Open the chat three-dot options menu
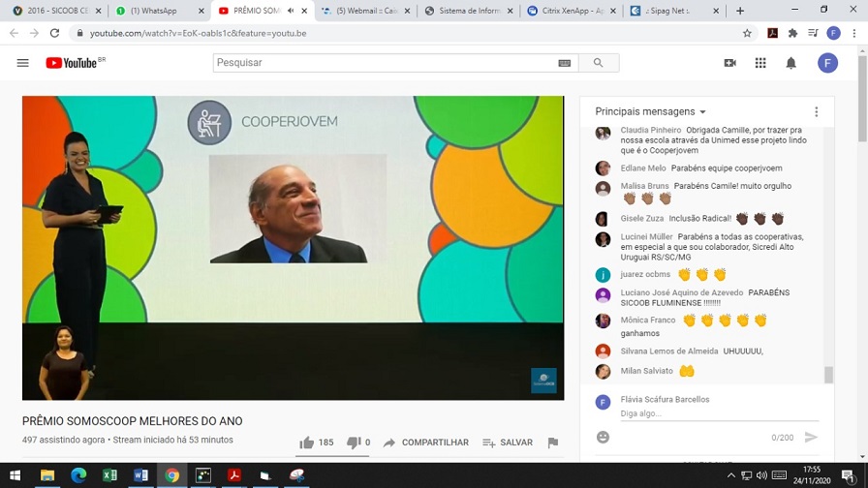This screenshot has height=488, width=868. point(817,111)
